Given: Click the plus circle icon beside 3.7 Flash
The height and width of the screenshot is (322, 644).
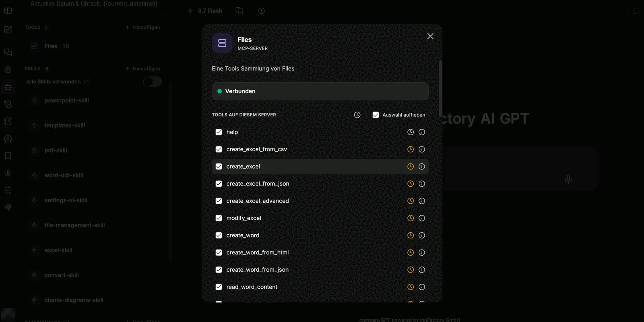Looking at the screenshot, I should click(262, 11).
